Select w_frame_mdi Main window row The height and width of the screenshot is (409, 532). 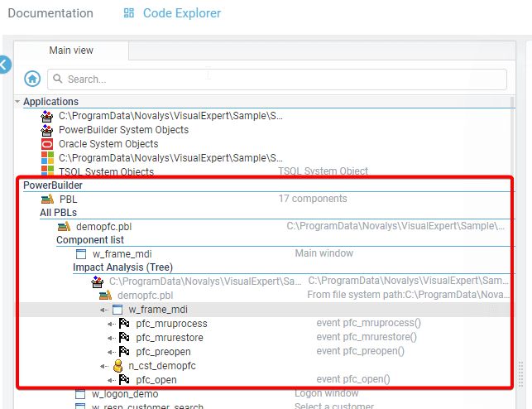click(x=122, y=254)
